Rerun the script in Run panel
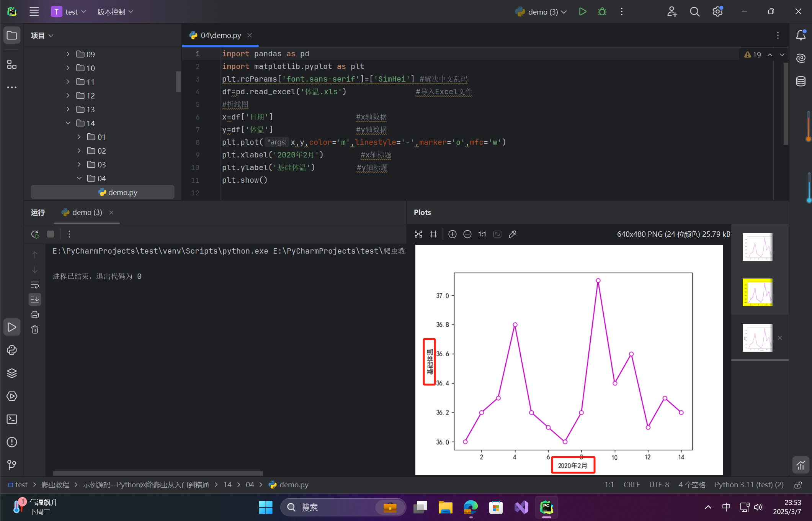The height and width of the screenshot is (521, 812). [x=35, y=234]
